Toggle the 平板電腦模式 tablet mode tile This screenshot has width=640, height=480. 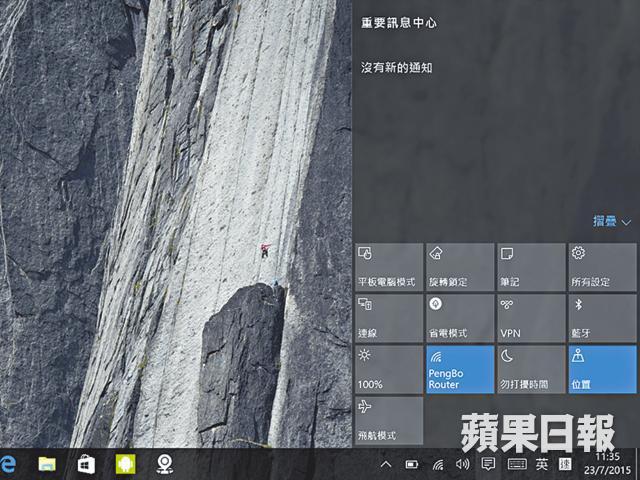click(x=389, y=267)
